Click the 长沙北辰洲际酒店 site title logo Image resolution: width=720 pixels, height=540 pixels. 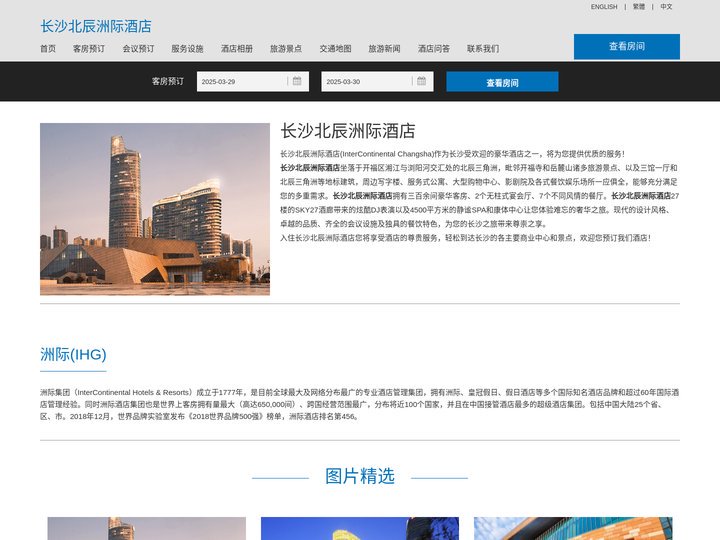(96, 26)
